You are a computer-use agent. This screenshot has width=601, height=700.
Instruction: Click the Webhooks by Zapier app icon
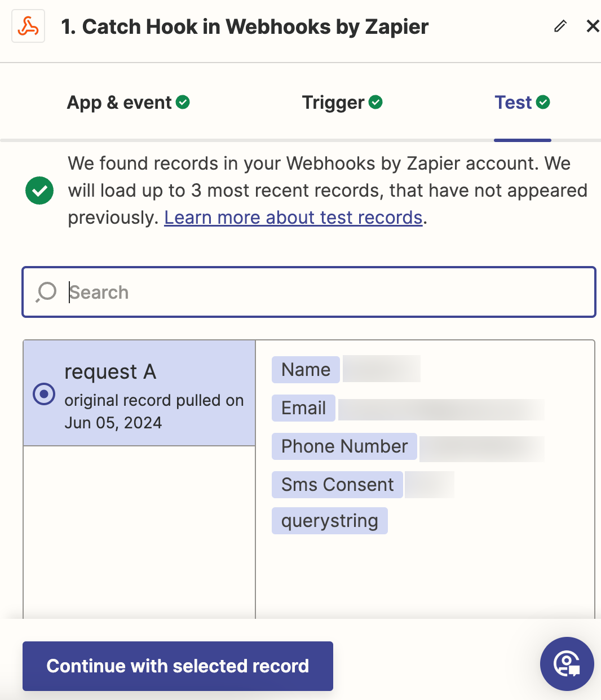point(28,26)
